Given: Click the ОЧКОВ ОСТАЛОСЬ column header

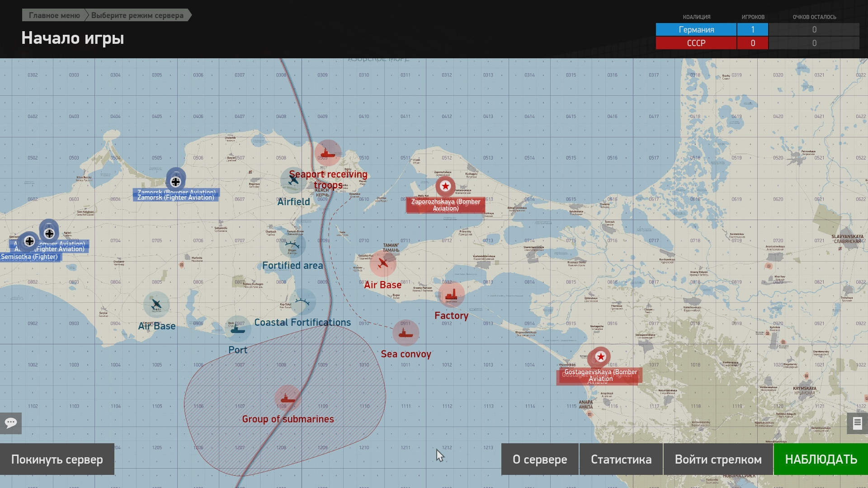Looking at the screenshot, I should point(814,17).
